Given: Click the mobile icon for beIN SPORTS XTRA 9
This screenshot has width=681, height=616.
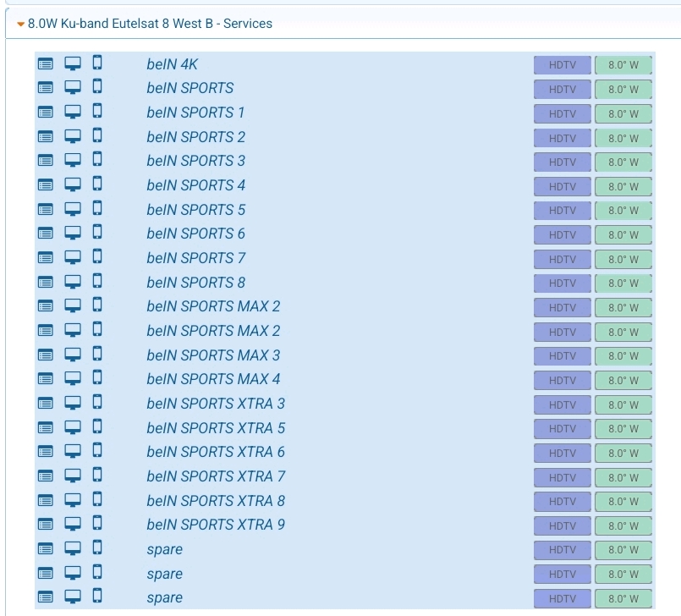Looking at the screenshot, I should 97,524.
